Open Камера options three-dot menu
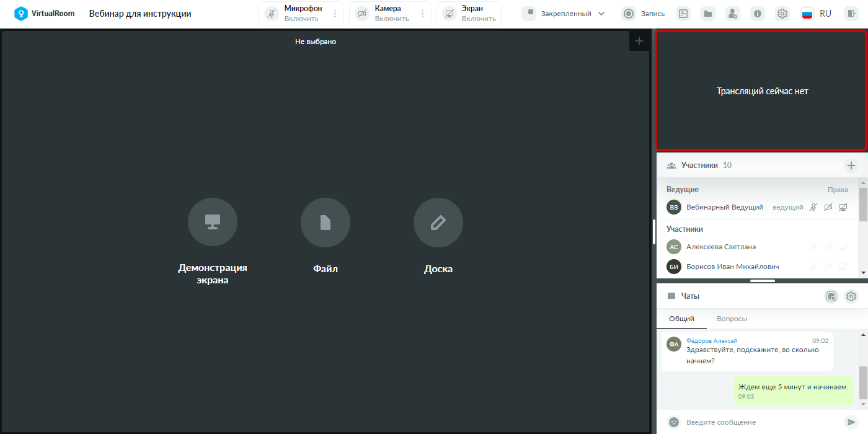Viewport: 868px width, 434px height. pos(423,14)
